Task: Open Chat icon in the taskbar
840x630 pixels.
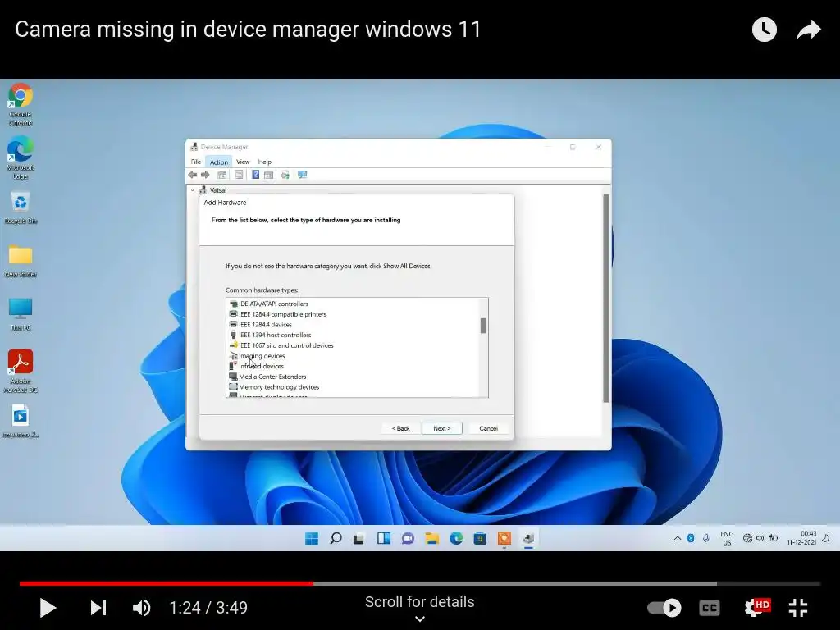Action: tap(408, 538)
